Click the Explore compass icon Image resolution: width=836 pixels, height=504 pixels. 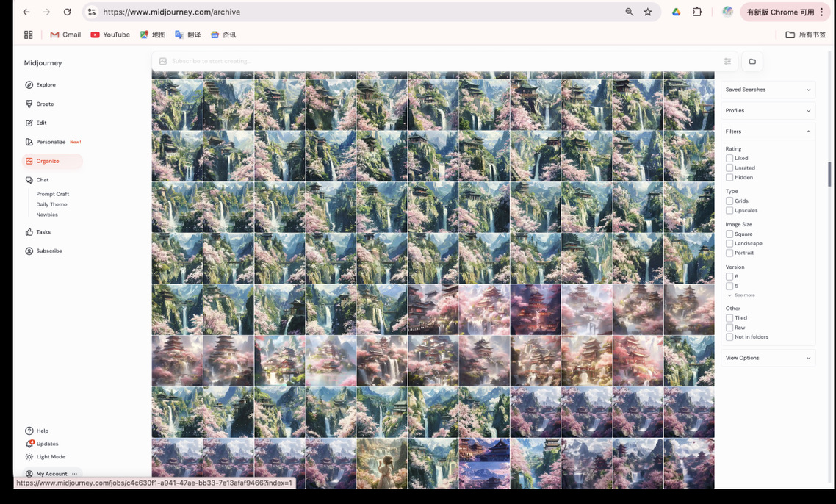(29, 85)
